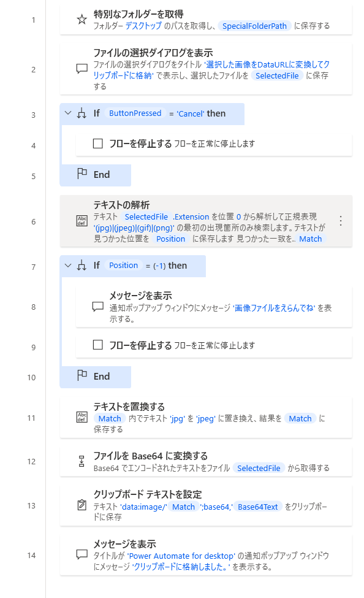The height and width of the screenshot is (598, 364).
Task: Click the stop square icon on step 9
Action: pyautogui.click(x=98, y=345)
